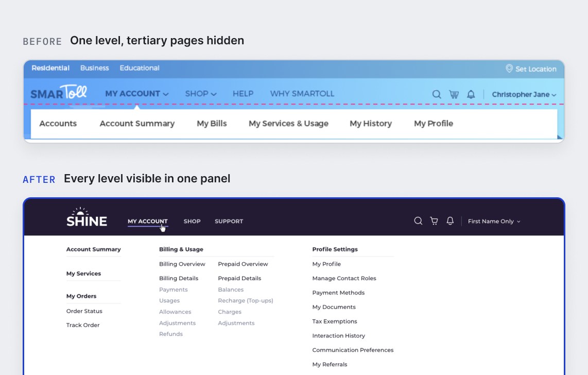Click the SHINE logo
588x375 pixels.
pos(87,217)
